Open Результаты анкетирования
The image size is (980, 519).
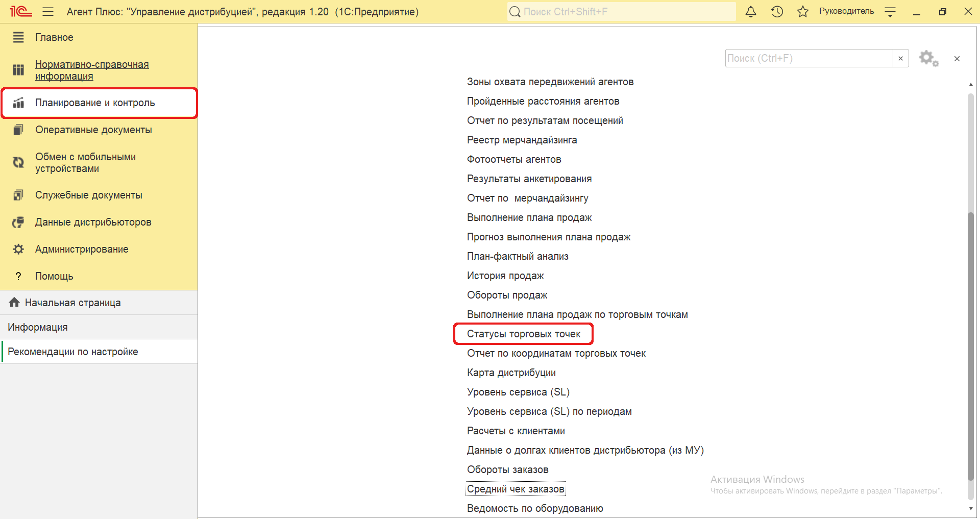[529, 179]
